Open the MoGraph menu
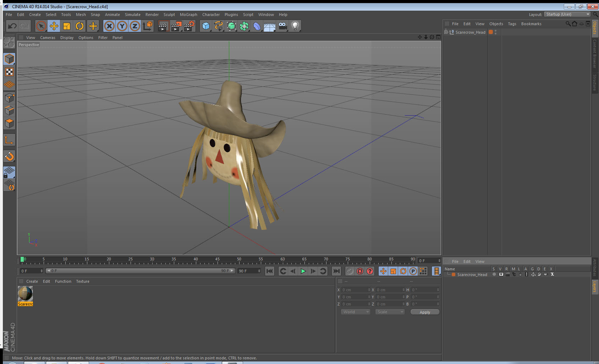 pos(188,15)
